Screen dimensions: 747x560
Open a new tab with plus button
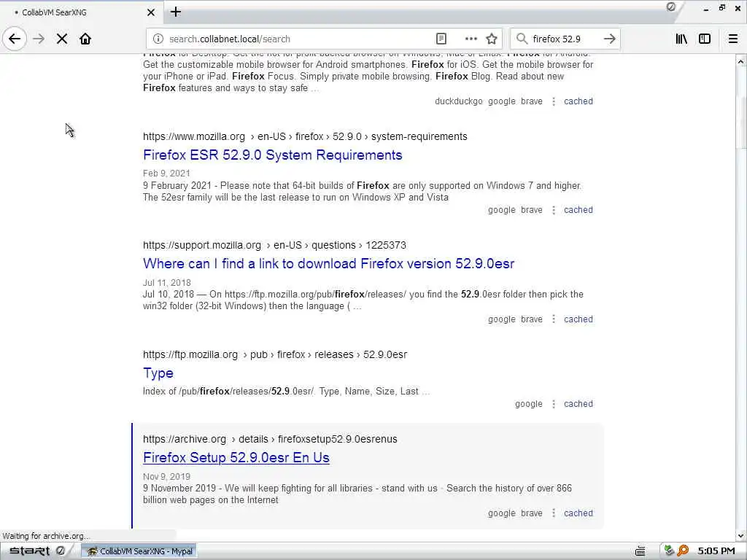(176, 12)
